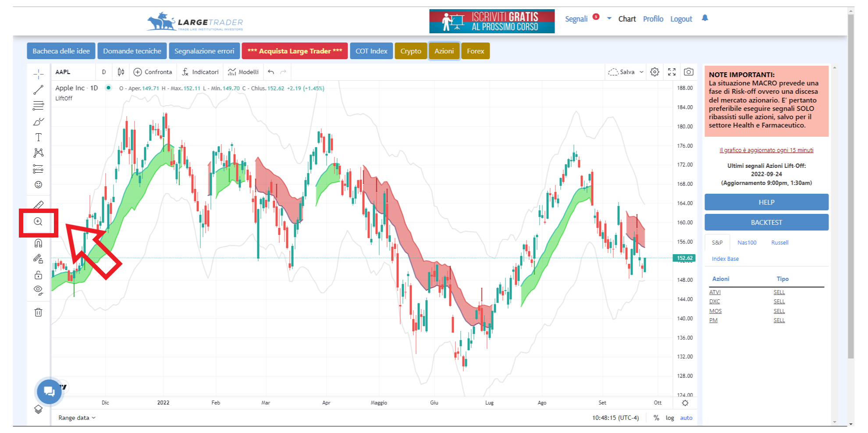Click Acquista Large Trader button
Viewport: 868px width, 433px height.
pos(295,51)
